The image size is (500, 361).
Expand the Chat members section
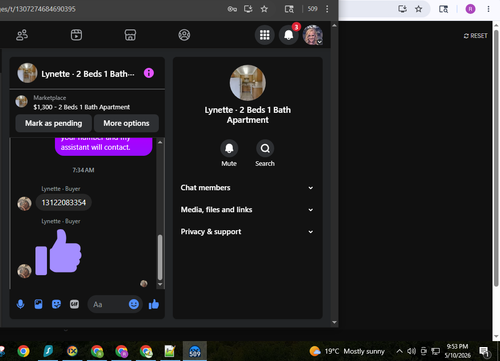coord(247,188)
